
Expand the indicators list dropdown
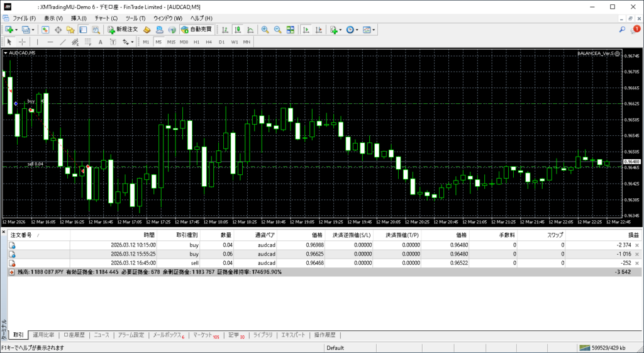click(x=340, y=30)
